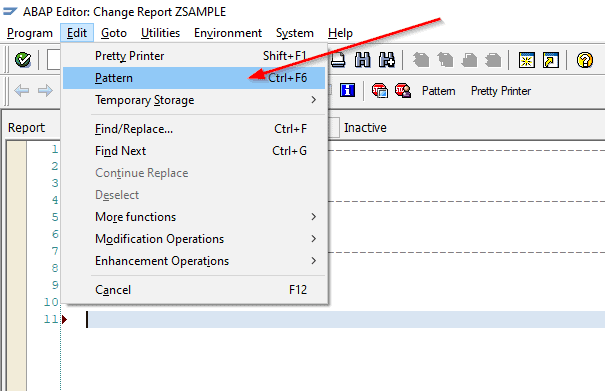Click the greyed Continue Replace entry
This screenshot has height=391, width=605.
195,173
